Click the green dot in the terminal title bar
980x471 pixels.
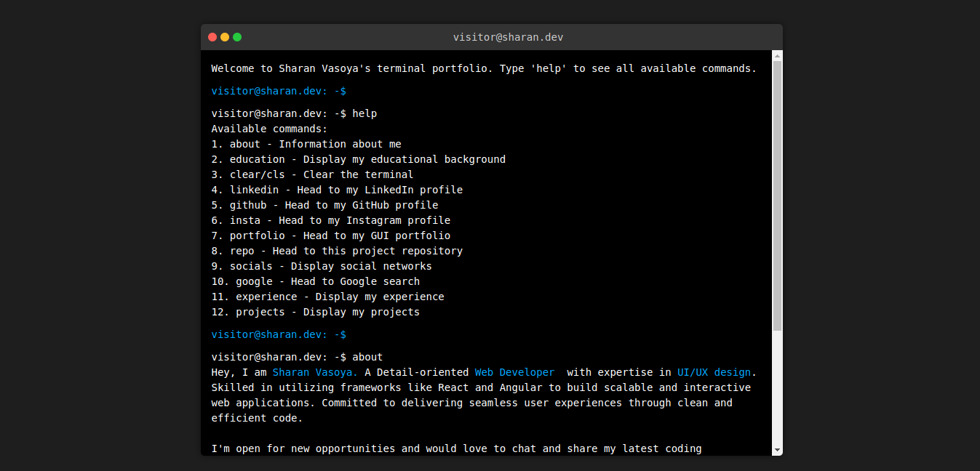[x=237, y=37]
